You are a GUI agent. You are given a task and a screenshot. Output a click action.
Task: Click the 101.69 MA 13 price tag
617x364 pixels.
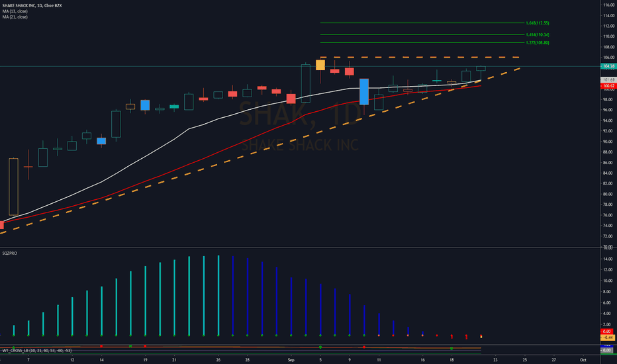point(608,80)
